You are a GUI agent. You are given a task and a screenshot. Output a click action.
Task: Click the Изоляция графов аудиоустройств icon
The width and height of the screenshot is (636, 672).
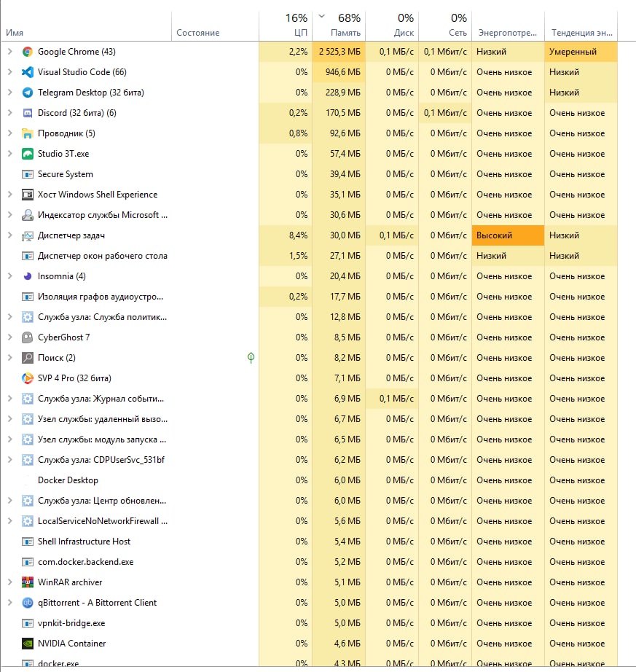click(x=28, y=297)
